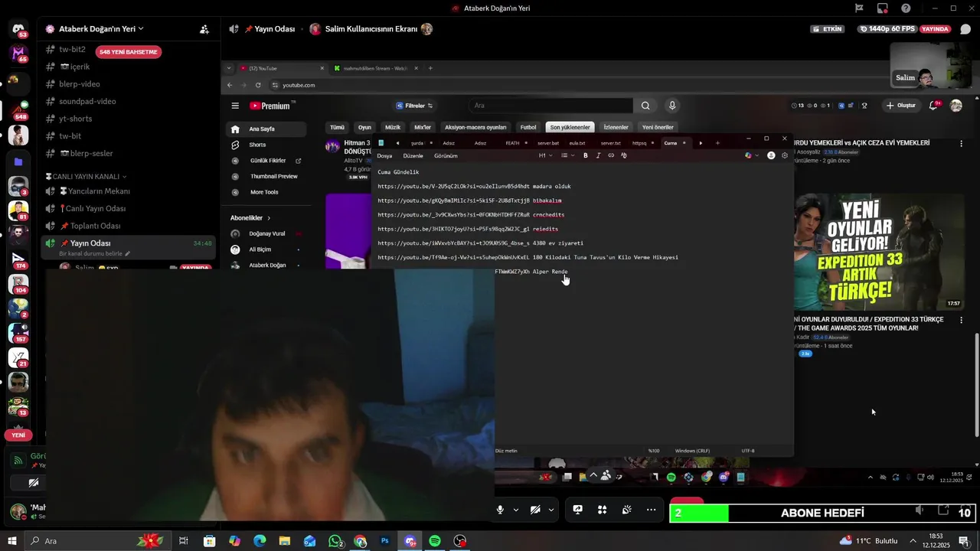Click the hang up call button

(x=688, y=501)
